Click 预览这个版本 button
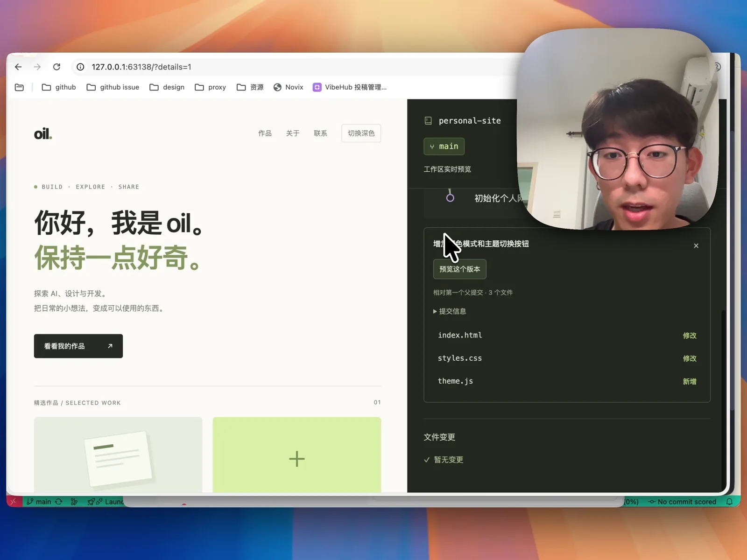 point(460,269)
